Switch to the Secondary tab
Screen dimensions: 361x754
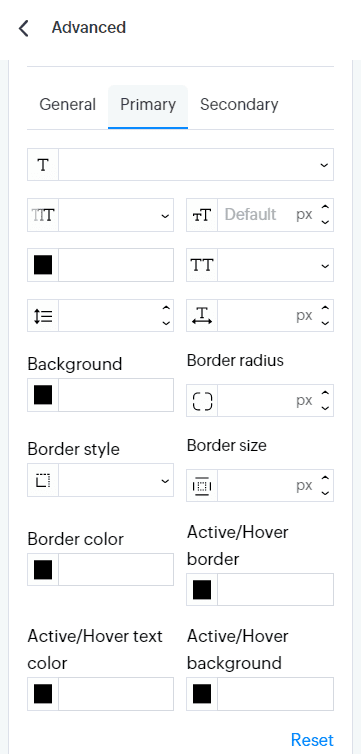click(239, 105)
